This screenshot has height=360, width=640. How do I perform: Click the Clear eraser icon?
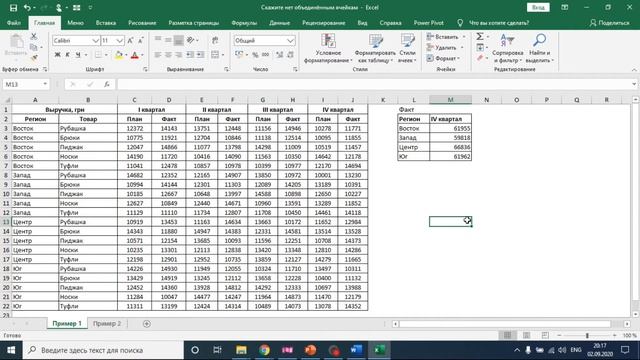pos(480,58)
